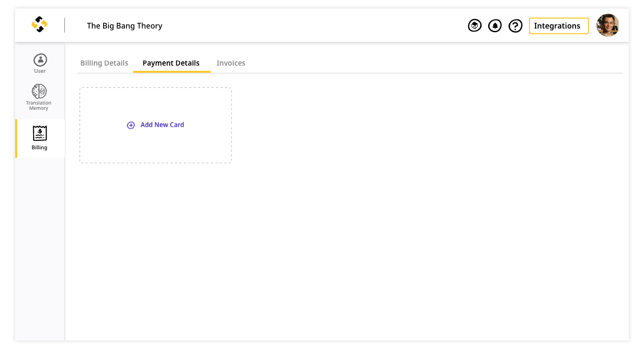The width and height of the screenshot is (644, 349).
Task: Switch to the Invoices tab
Action: pyautogui.click(x=231, y=63)
